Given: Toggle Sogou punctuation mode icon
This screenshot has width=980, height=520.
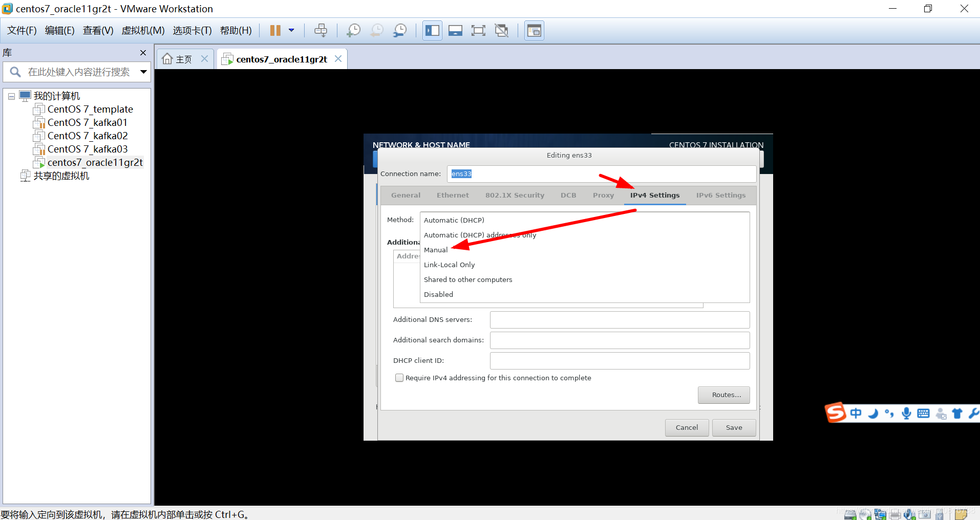Looking at the screenshot, I should pos(889,414).
